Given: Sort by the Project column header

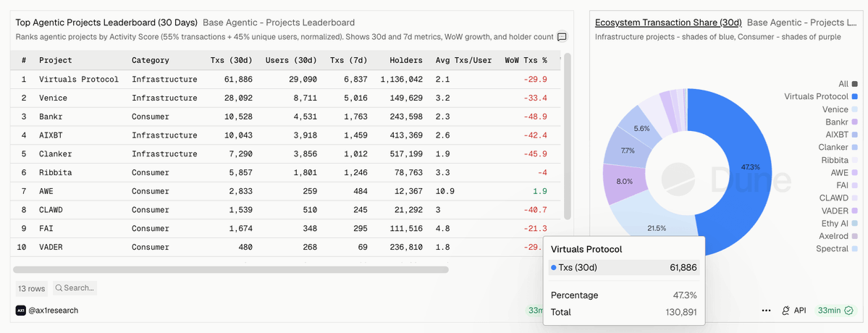Looking at the screenshot, I should coord(55,60).
